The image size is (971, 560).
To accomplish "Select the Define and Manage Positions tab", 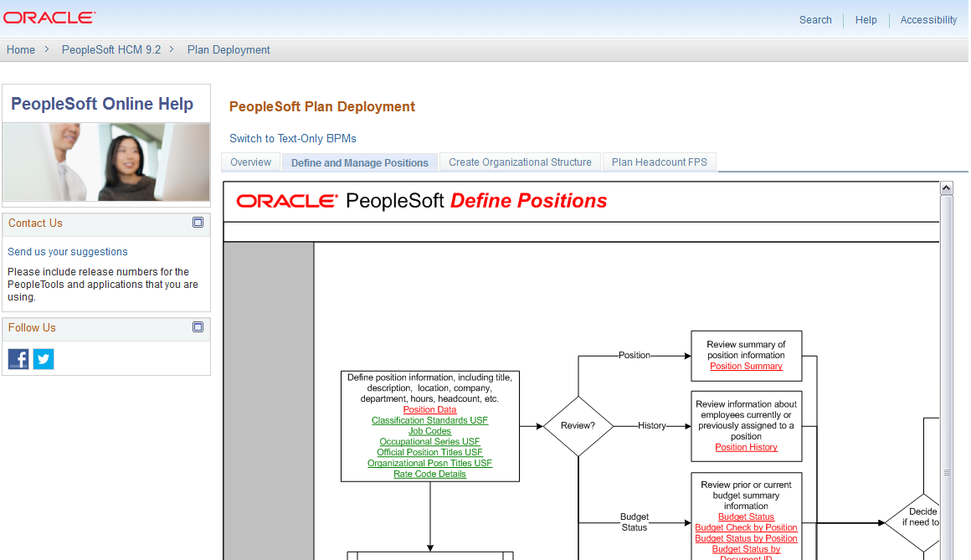I will (x=360, y=163).
